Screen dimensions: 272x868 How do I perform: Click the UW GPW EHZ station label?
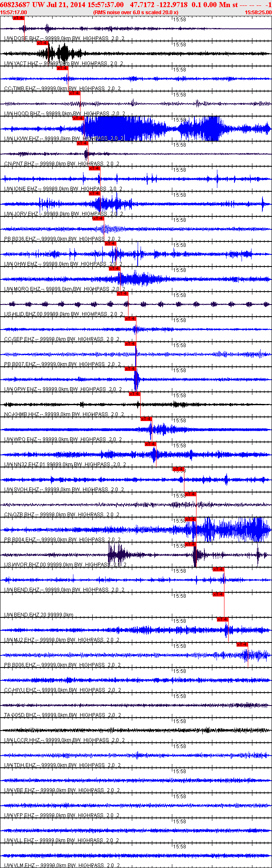click(21, 389)
